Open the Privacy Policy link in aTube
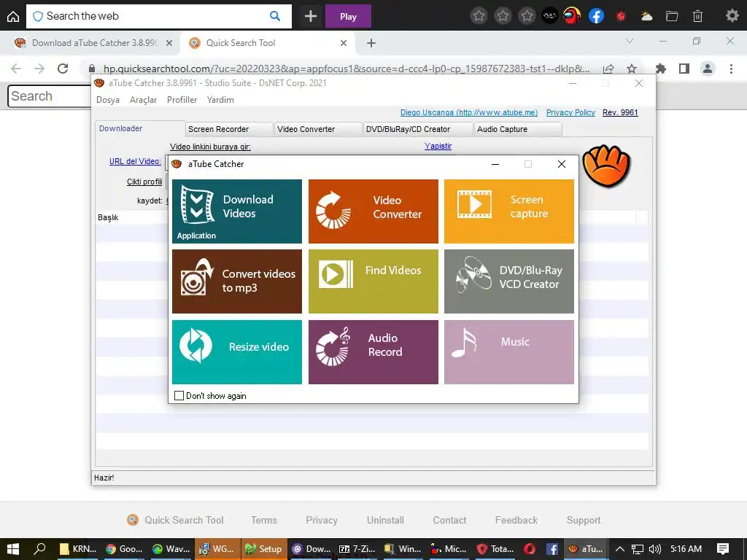 (x=570, y=112)
